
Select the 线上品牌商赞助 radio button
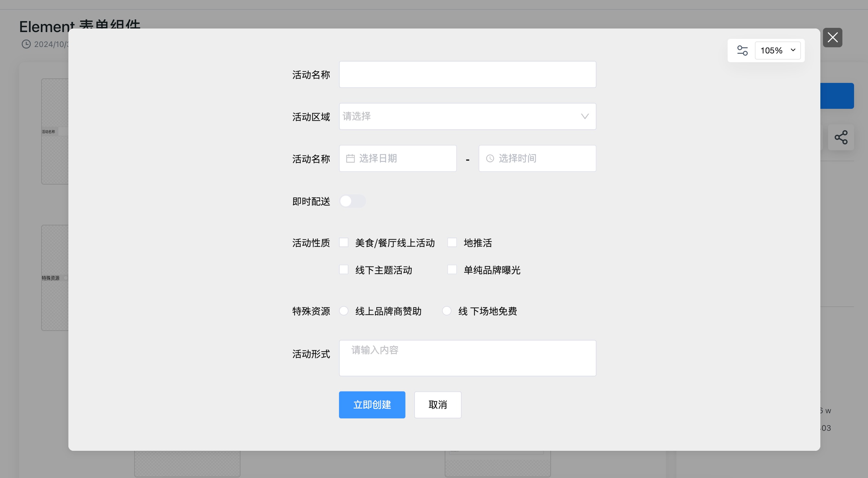344,311
